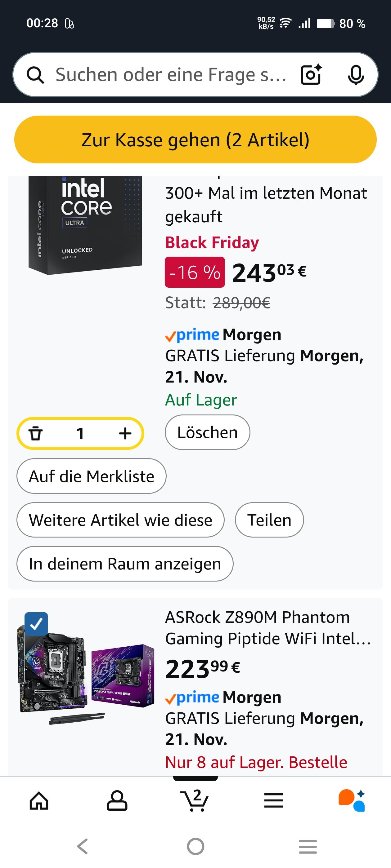Tap In deinem Raum anzeigen
This screenshot has height=868, width=391.
[125, 564]
